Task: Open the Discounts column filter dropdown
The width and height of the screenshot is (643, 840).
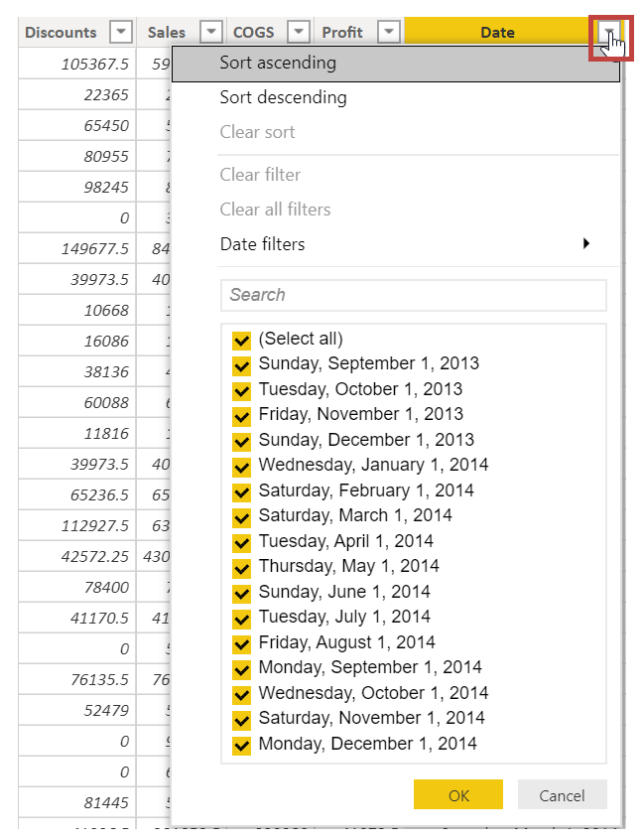Action: (x=120, y=32)
